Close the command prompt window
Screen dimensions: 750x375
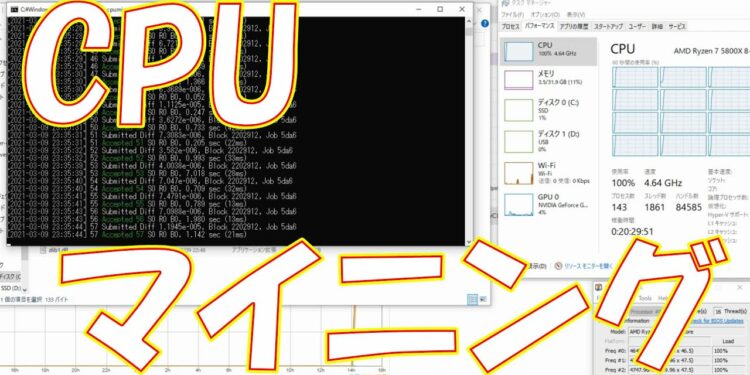point(462,9)
